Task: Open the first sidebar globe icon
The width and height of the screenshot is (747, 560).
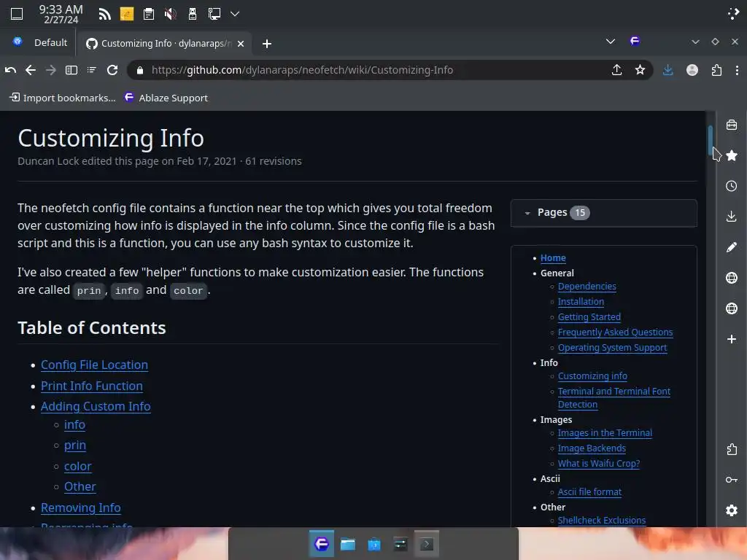Action: tap(732, 278)
